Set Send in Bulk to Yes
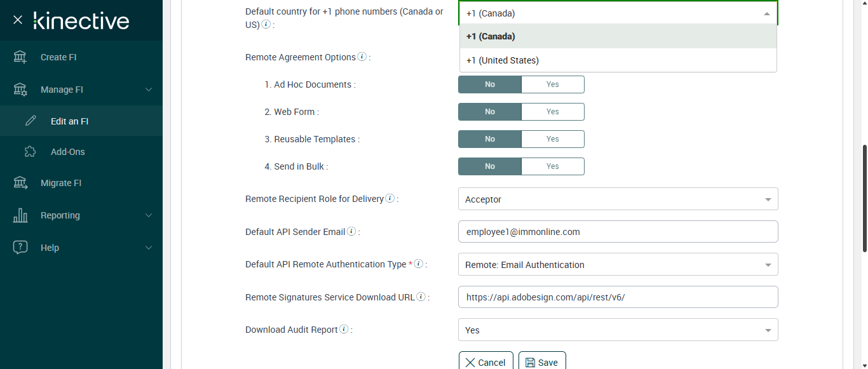868x369 pixels. [x=552, y=166]
